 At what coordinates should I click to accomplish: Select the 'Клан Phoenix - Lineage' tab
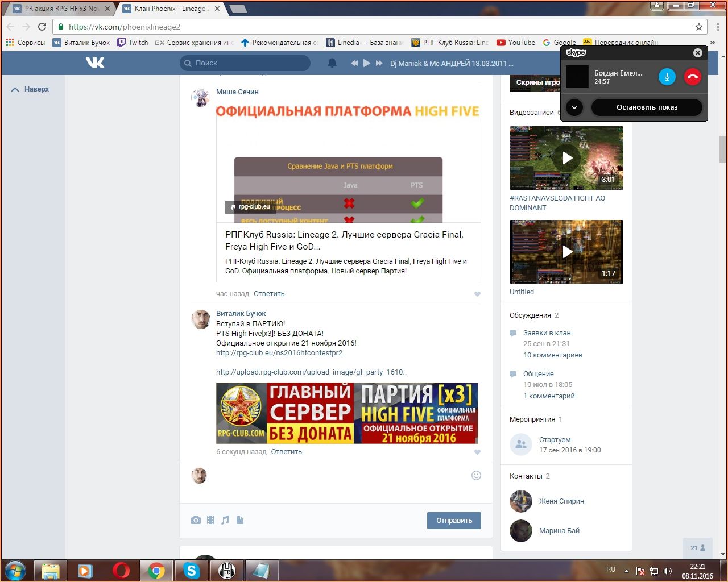[172, 9]
